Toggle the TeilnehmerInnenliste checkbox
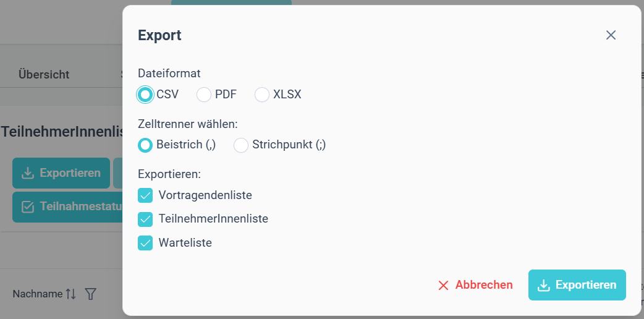 pyautogui.click(x=145, y=219)
